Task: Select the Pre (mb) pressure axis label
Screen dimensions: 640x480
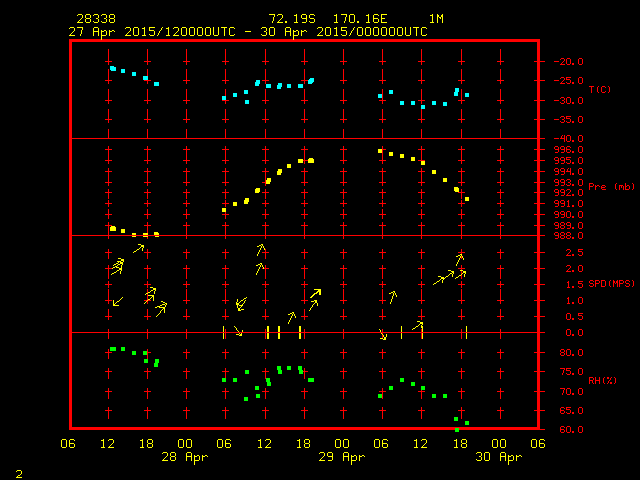Action: click(x=611, y=187)
